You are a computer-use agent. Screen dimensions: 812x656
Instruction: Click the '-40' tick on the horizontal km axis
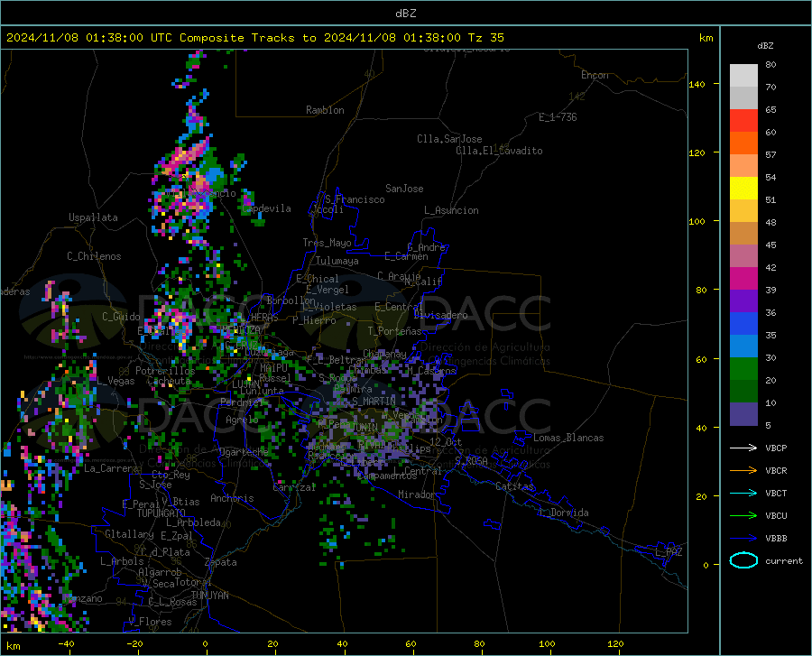[x=66, y=644]
